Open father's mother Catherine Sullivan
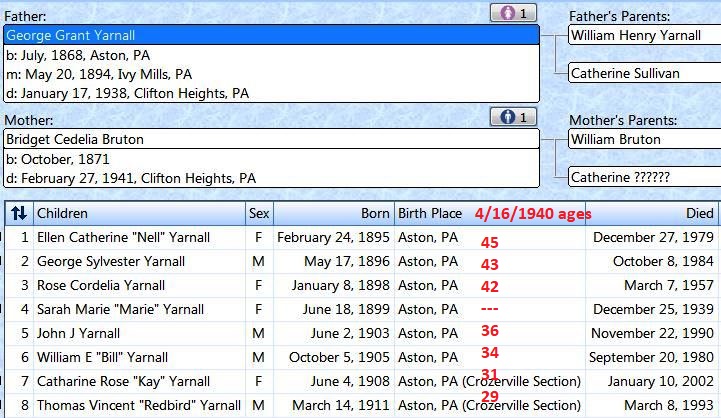 (x=643, y=73)
